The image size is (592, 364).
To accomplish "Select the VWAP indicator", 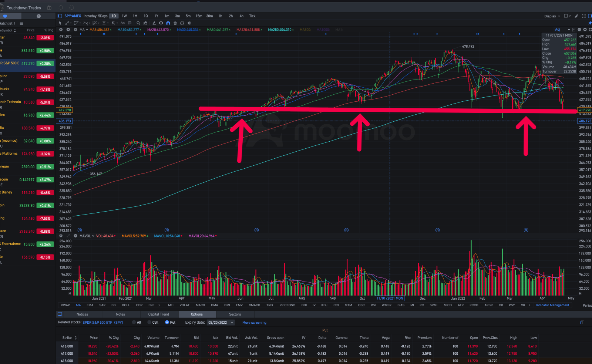I will 65,305.
